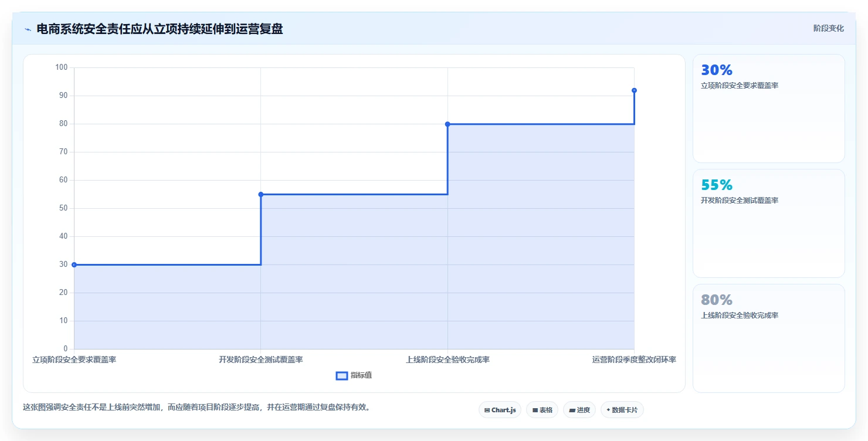Click the card caption 立项阶段安全要求覆盖率

pos(740,86)
